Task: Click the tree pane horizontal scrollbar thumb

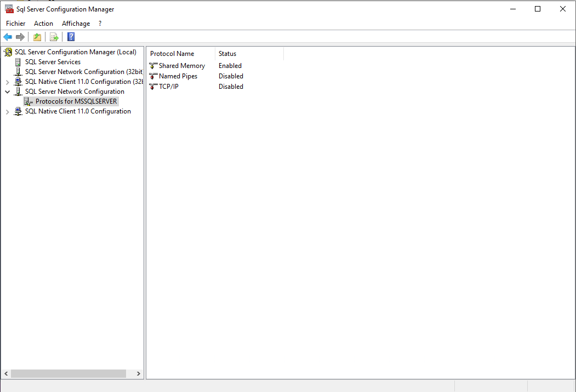Action: (x=69, y=373)
